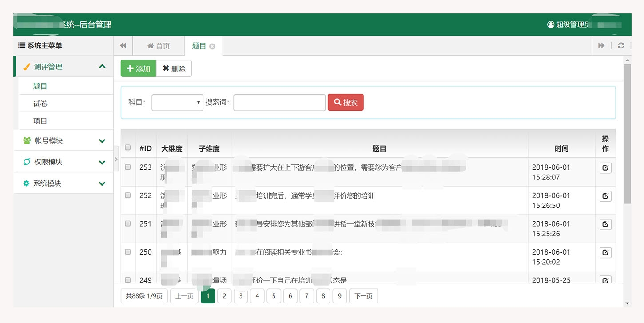Click the edit icon for row 252
Image resolution: width=644 pixels, height=323 pixels.
[x=605, y=196]
